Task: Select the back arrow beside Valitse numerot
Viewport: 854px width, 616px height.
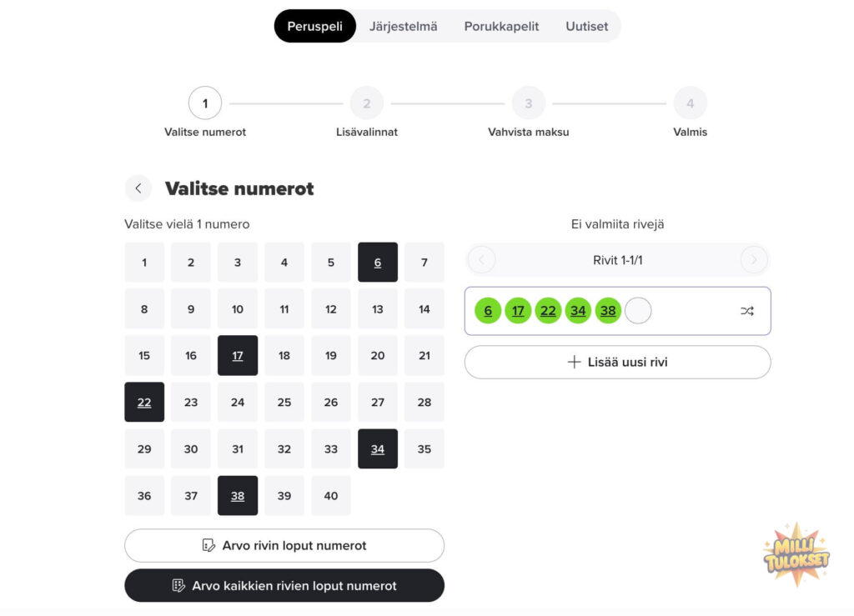Action: point(138,188)
